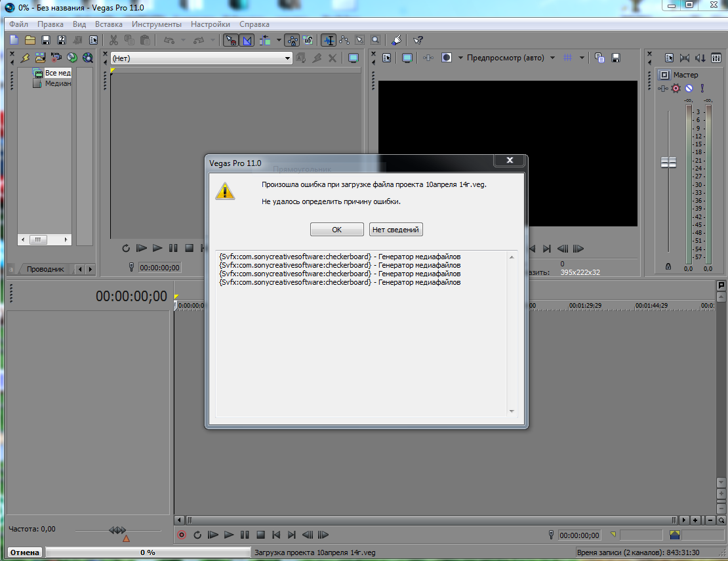Open the Правка menu

[50, 24]
